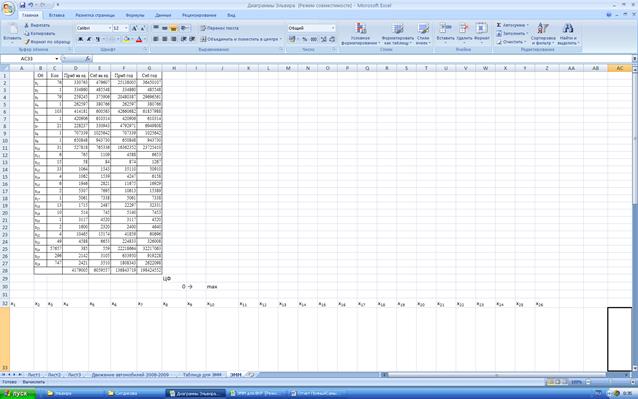Open the Очистить dropdown
The width and height of the screenshot is (638, 399).
[511, 41]
